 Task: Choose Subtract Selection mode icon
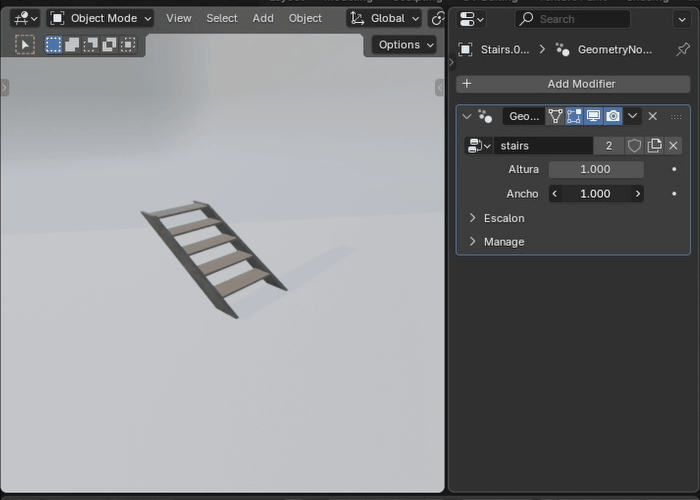point(91,45)
